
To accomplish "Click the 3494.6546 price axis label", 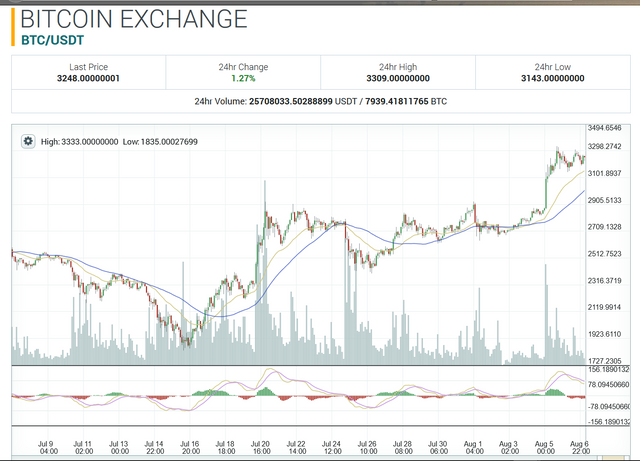I will pyautogui.click(x=604, y=128).
